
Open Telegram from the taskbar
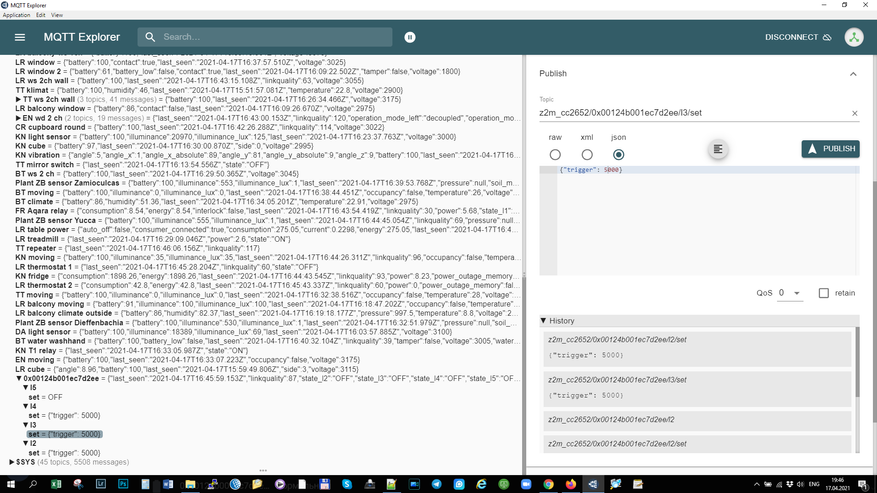[x=436, y=484]
